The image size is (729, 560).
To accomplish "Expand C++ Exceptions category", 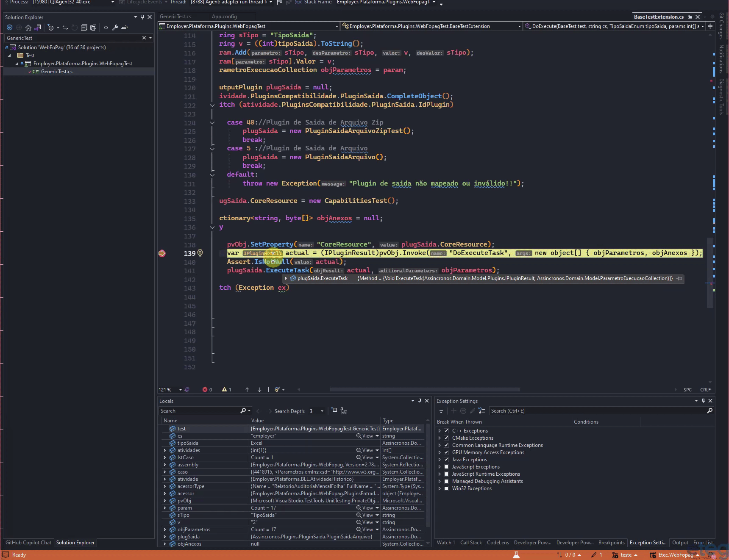I will click(x=440, y=431).
